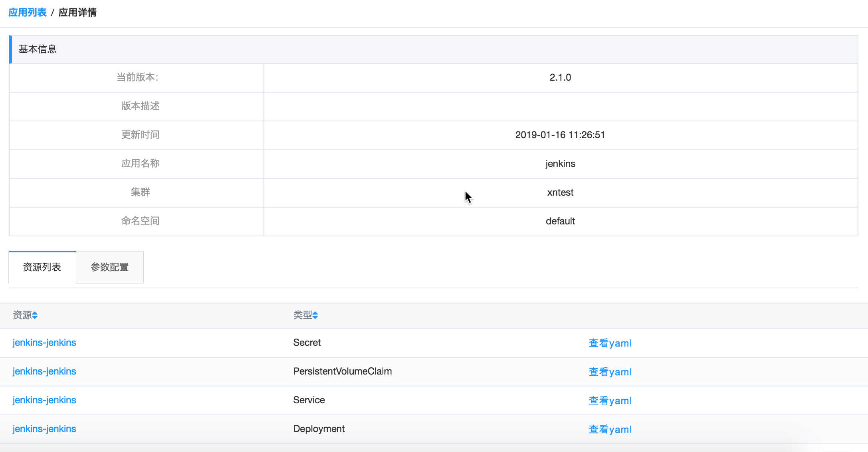Viewport: 868px width, 452px height.
Task: Click the 2.1.0 current version value
Action: [x=560, y=77]
